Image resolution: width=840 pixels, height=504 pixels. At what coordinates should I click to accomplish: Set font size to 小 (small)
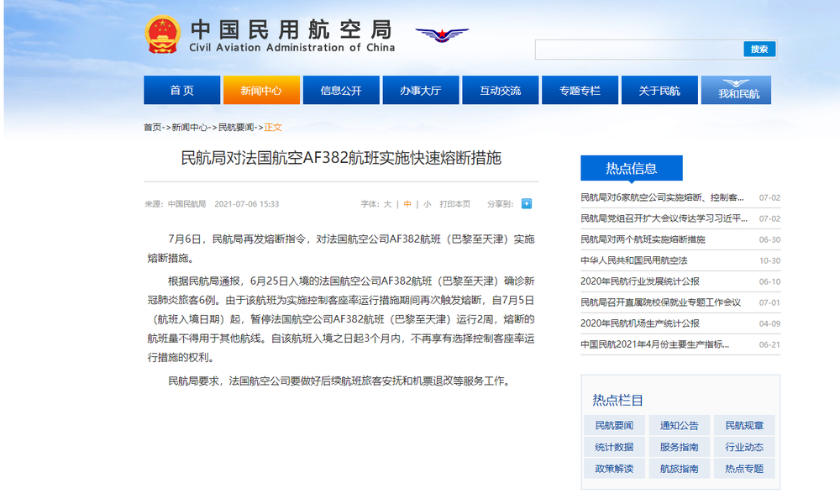(x=427, y=204)
